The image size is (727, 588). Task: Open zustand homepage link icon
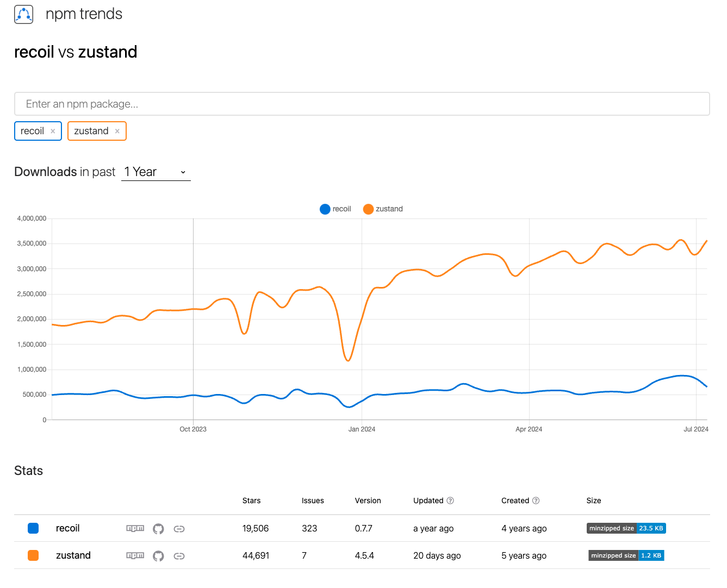click(179, 556)
